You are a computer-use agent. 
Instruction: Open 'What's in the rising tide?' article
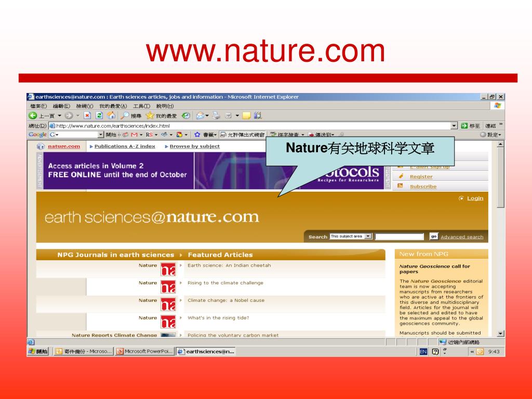point(218,318)
